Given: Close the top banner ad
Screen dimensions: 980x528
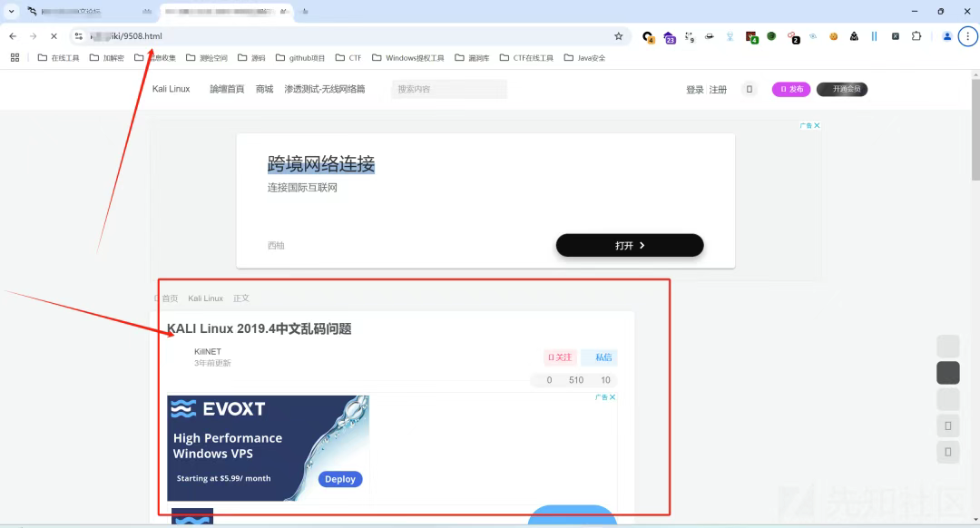Looking at the screenshot, I should (817, 125).
